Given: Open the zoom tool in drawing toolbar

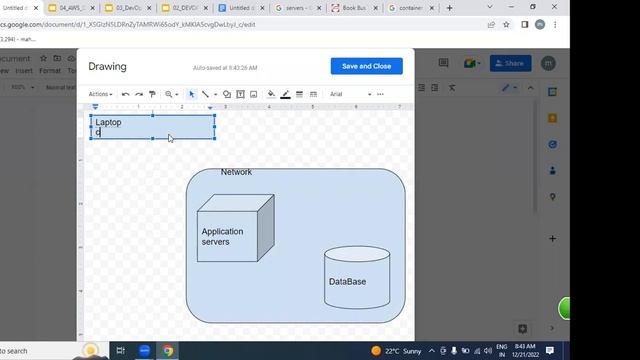Looking at the screenshot, I should point(169,94).
